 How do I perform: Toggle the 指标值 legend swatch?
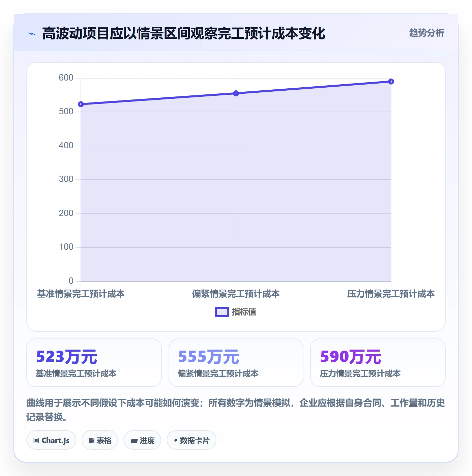(222, 312)
